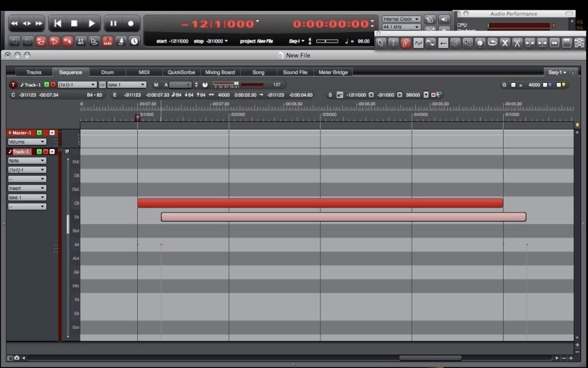The height and width of the screenshot is (368, 588).
Task: Click the Fast Forward transport button
Action: pyautogui.click(x=39, y=23)
